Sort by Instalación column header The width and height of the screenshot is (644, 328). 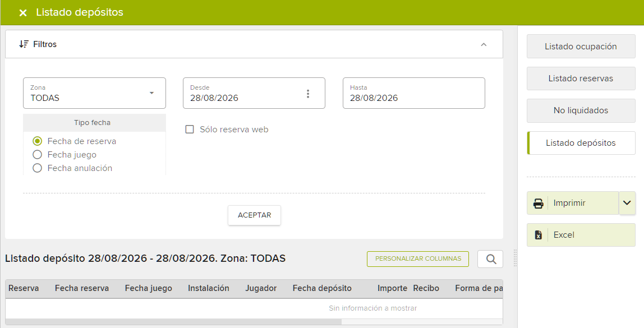(x=208, y=288)
